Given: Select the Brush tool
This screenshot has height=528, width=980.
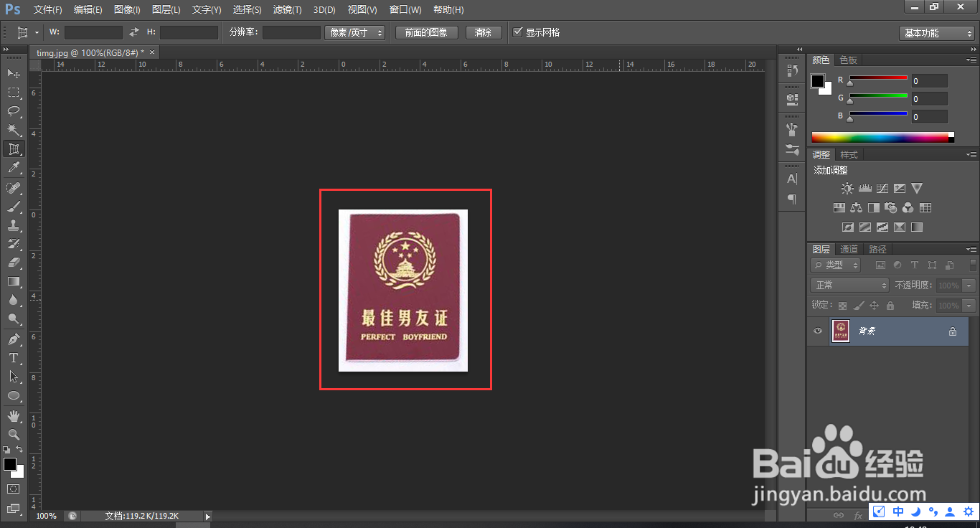Looking at the screenshot, I should click(x=14, y=207).
